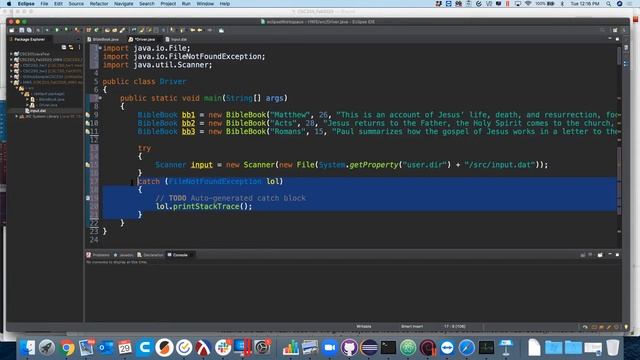
Task: Open the Refactor menu
Action: 99,4
